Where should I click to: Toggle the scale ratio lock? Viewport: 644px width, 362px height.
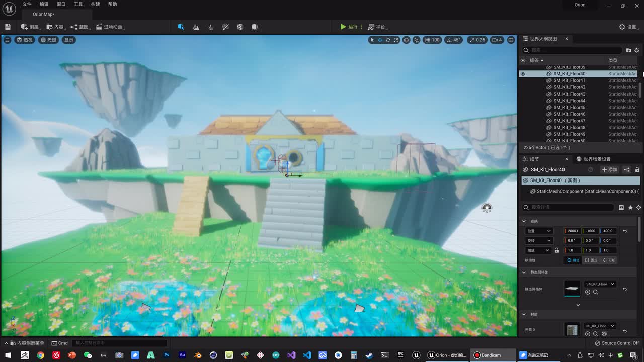coord(557,250)
